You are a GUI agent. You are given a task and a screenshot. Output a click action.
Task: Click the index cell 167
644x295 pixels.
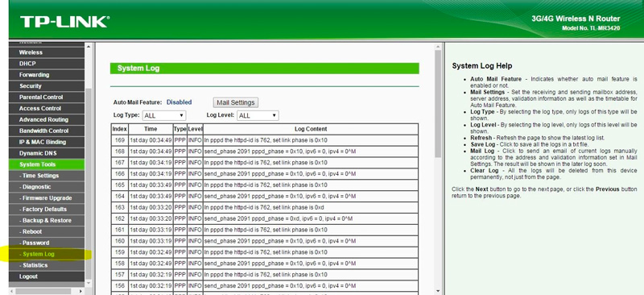pyautogui.click(x=119, y=163)
